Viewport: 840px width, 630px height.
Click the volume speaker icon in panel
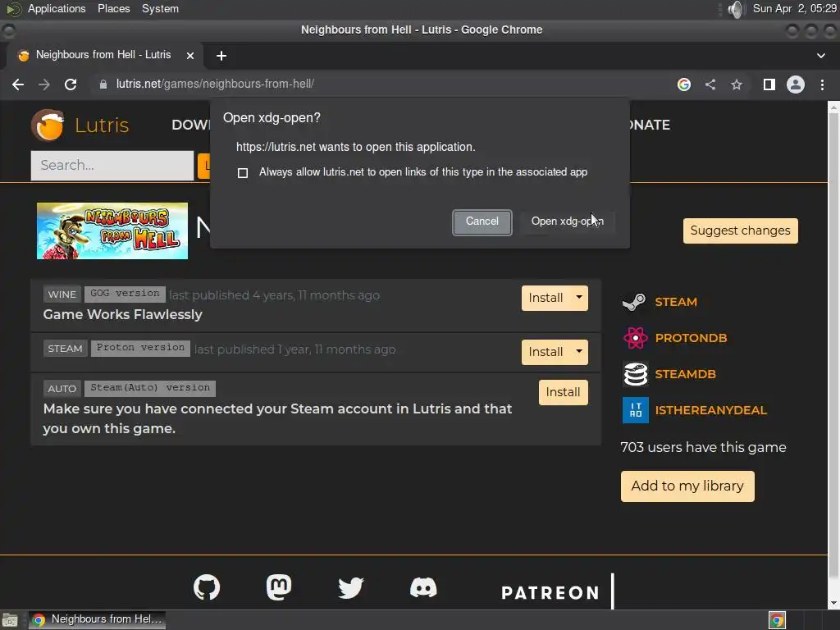pyautogui.click(x=737, y=9)
